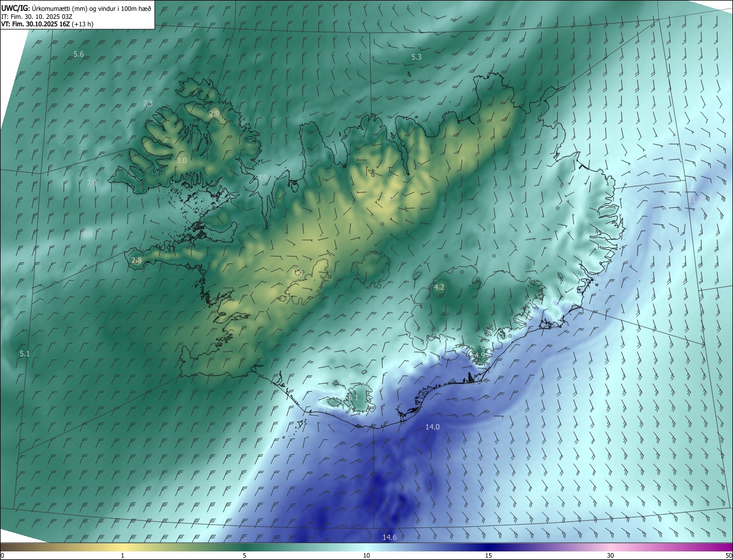Click the 30 tick label on the color scale

(x=610, y=555)
